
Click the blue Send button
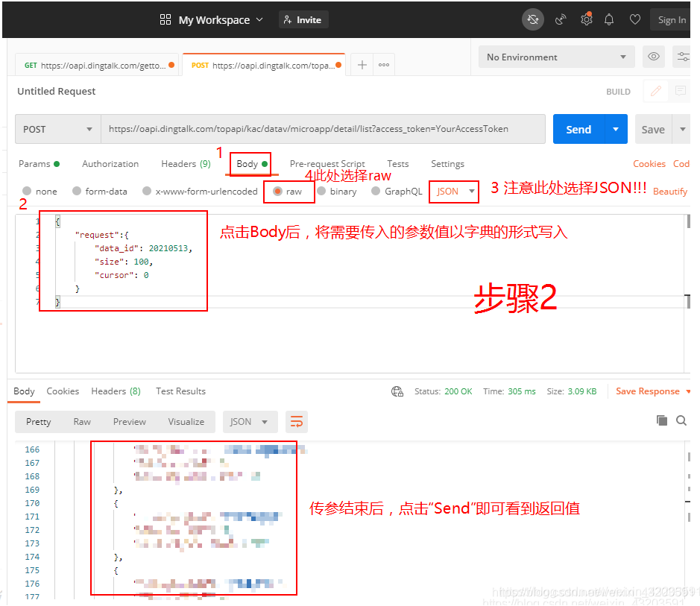point(578,129)
